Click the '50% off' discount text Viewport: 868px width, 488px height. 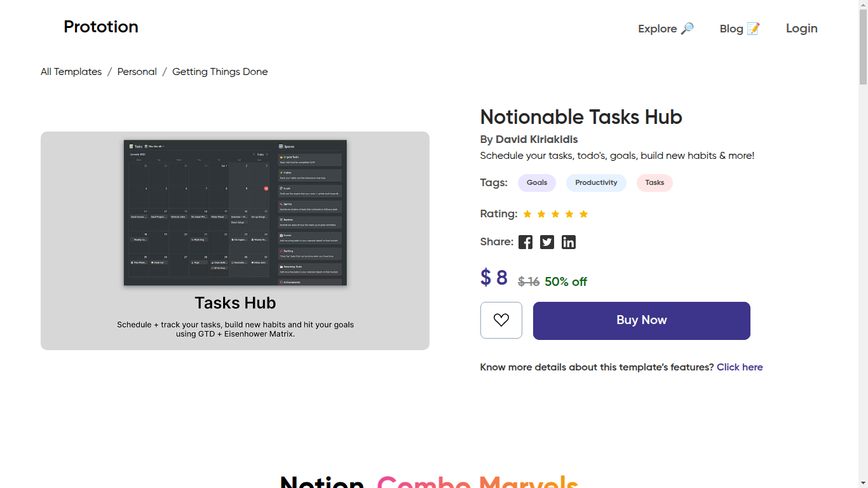click(x=566, y=281)
